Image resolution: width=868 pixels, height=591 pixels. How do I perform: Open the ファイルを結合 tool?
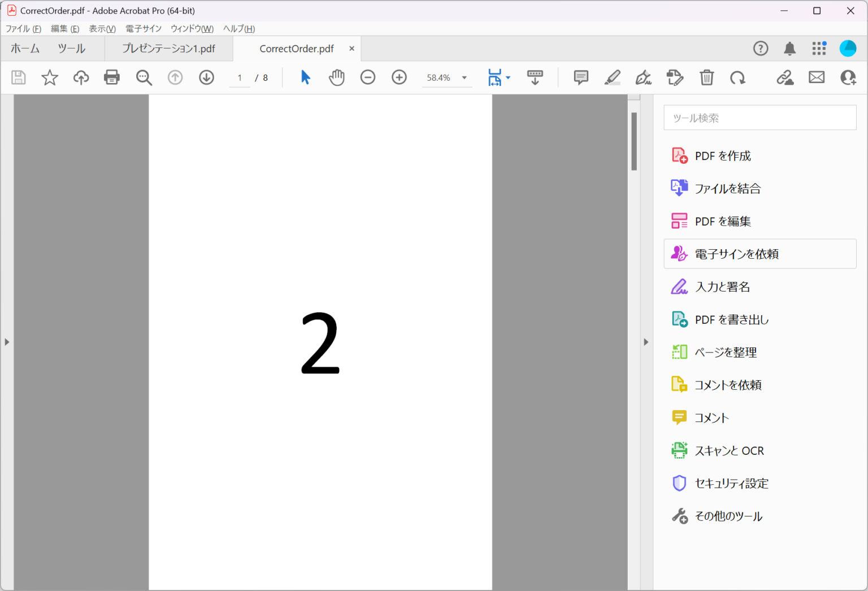728,188
